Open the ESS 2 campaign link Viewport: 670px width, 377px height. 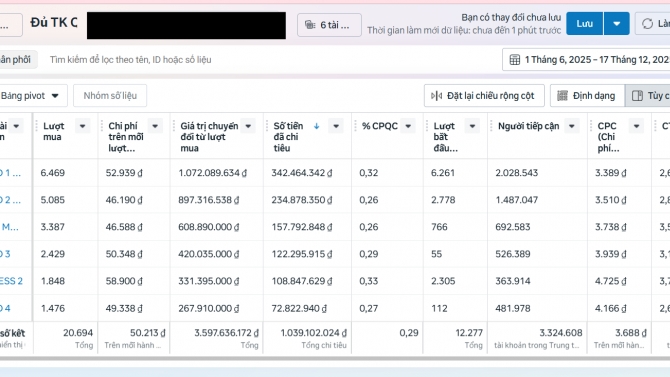(11, 281)
